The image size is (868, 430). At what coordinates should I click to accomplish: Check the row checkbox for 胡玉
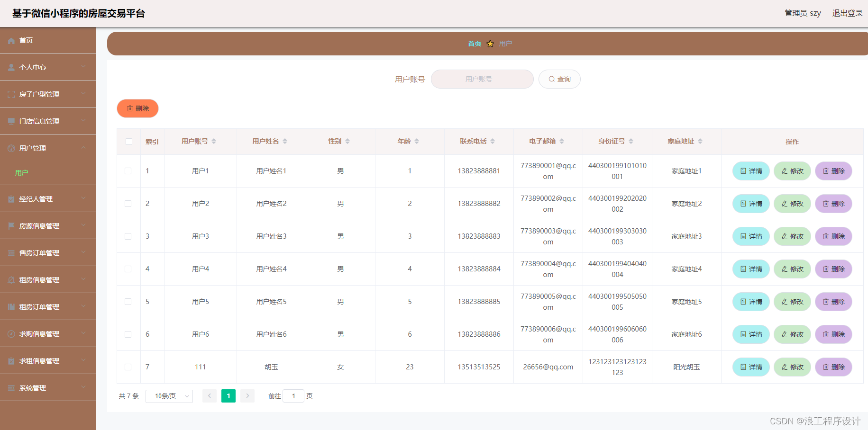128,367
